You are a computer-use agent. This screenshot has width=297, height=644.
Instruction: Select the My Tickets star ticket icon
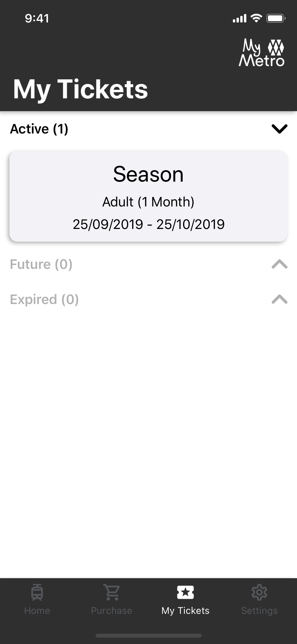coord(185,592)
